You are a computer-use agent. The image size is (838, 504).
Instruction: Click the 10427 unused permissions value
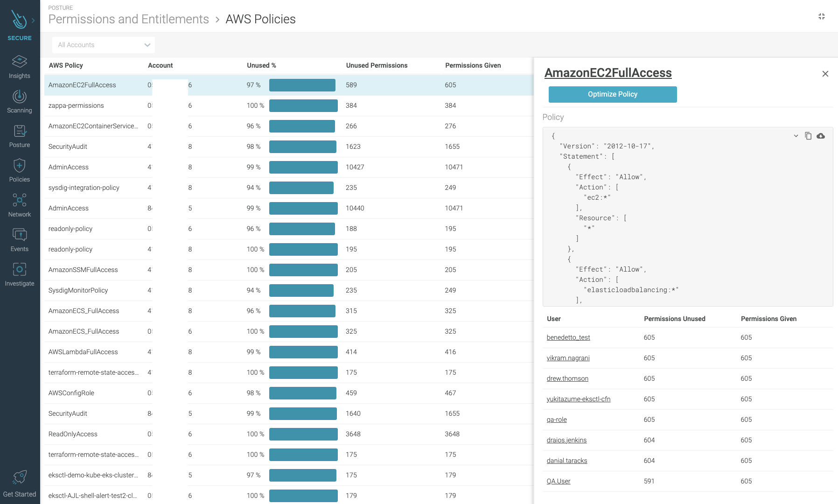coord(355,167)
